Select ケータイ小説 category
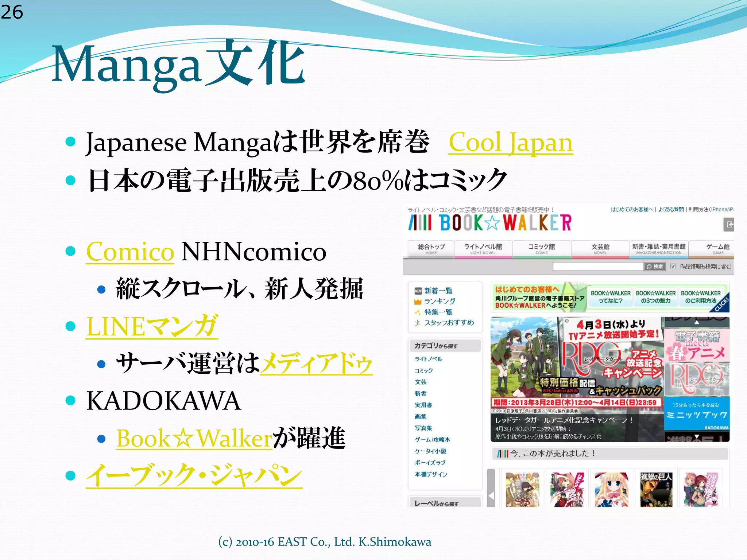747x560 pixels. [x=430, y=451]
